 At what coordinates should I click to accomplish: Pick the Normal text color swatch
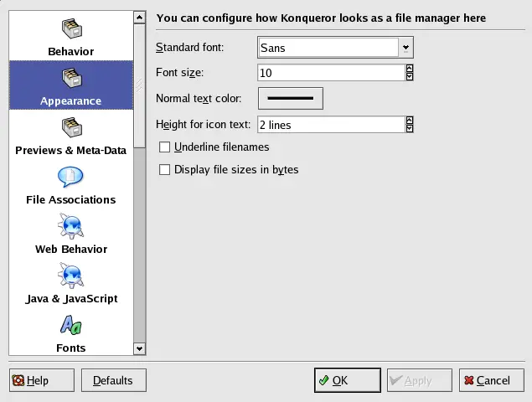click(290, 99)
